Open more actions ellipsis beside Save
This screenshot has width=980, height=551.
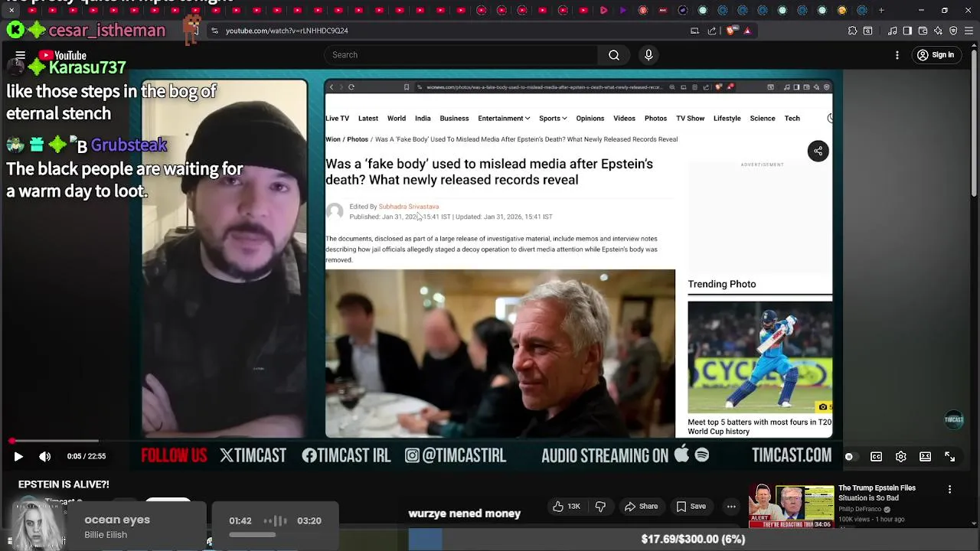click(x=731, y=507)
